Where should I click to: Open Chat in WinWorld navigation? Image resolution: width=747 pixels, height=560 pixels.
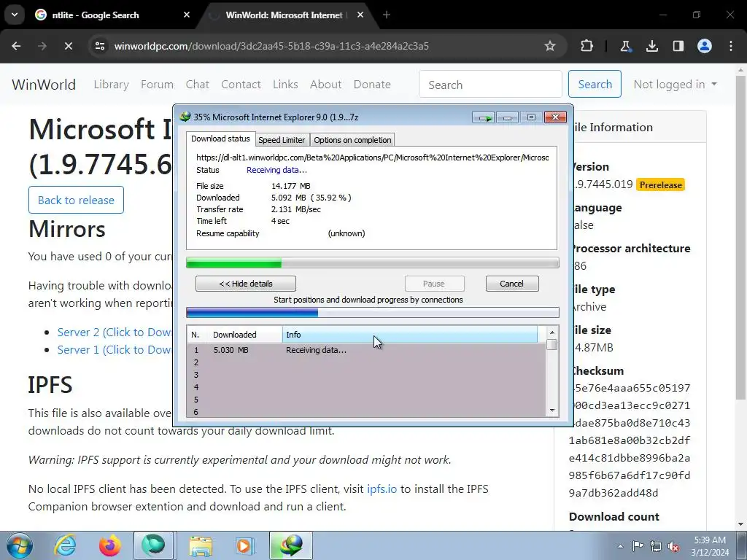(197, 85)
